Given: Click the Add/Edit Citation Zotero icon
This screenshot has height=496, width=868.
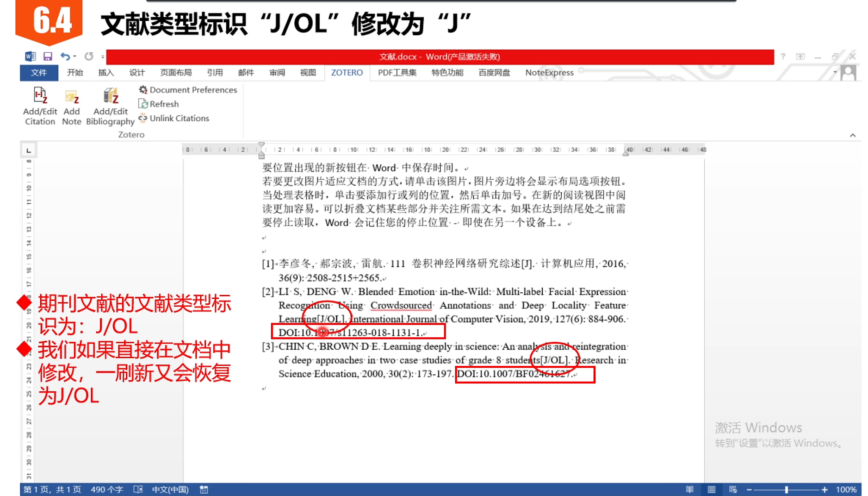Looking at the screenshot, I should (39, 106).
